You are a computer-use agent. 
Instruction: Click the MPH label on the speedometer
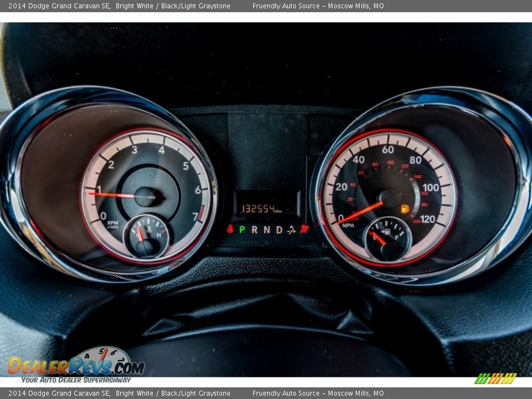[x=348, y=226]
